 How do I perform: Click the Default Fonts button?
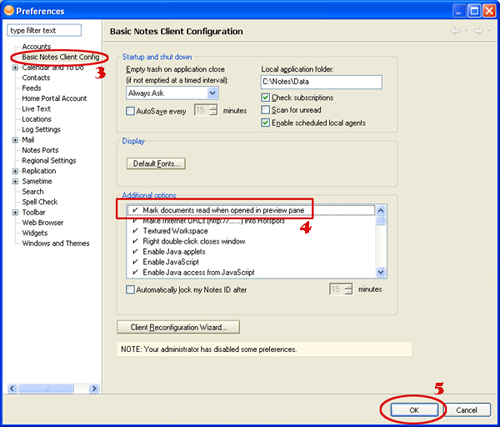(x=156, y=163)
